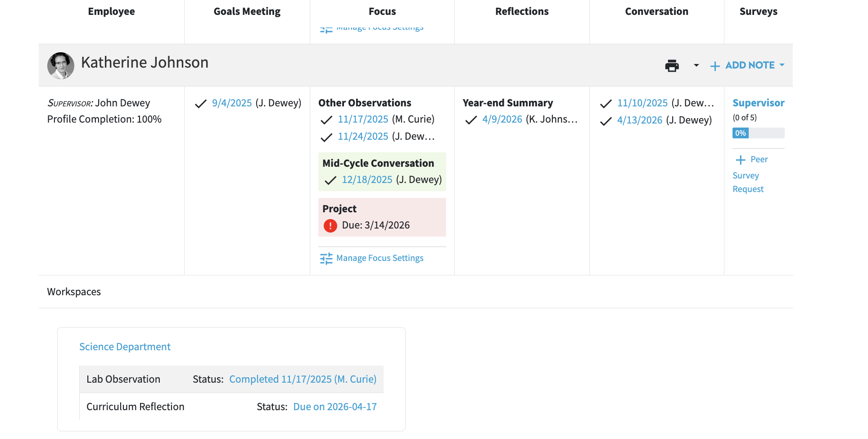
Task: Click the plus icon for Peer Survey Request
Action: [741, 160]
